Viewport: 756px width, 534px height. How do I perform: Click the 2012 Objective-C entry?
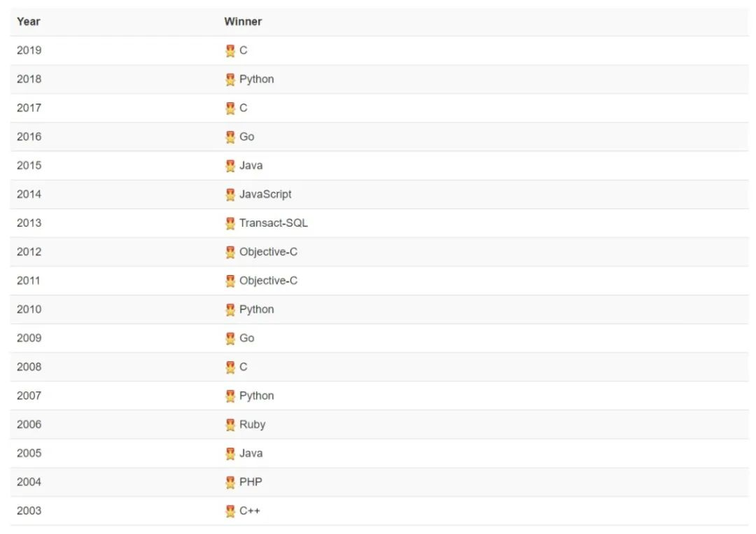coord(268,252)
